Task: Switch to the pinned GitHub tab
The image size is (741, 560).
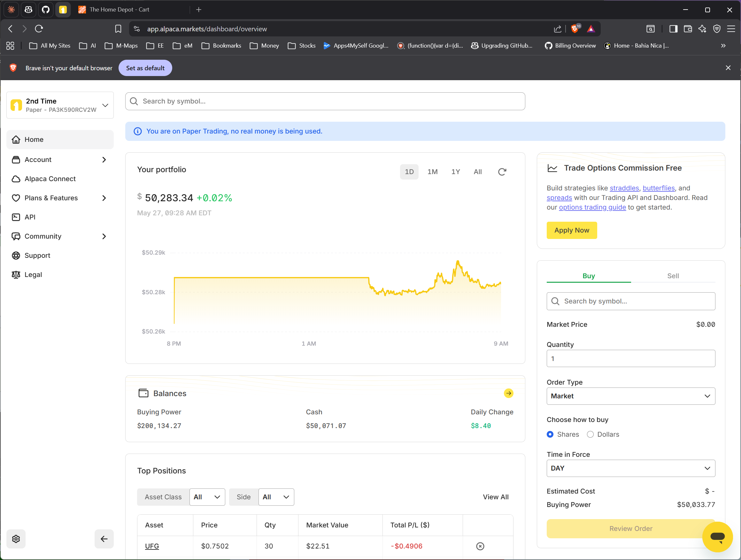Action: pos(46,10)
